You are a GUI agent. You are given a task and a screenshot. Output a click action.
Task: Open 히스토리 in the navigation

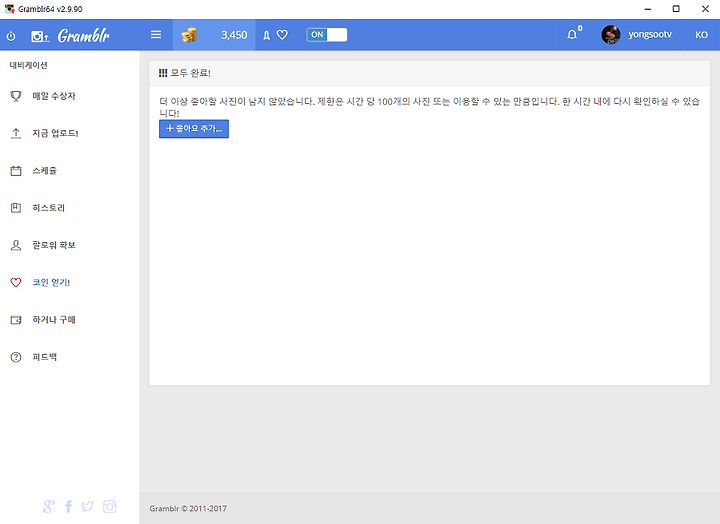[x=48, y=208]
